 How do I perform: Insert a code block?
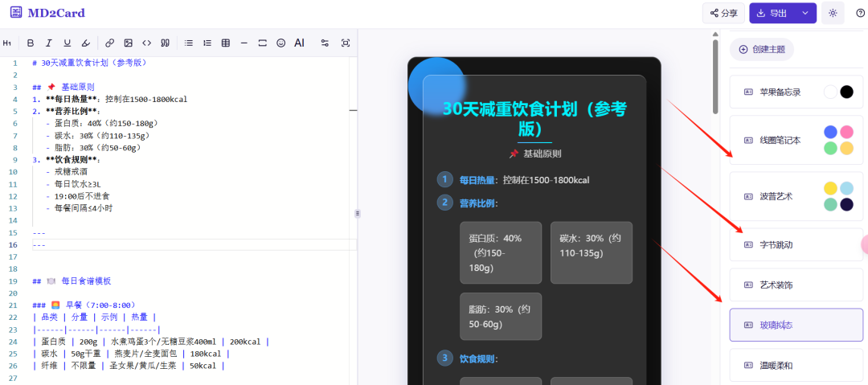click(146, 43)
